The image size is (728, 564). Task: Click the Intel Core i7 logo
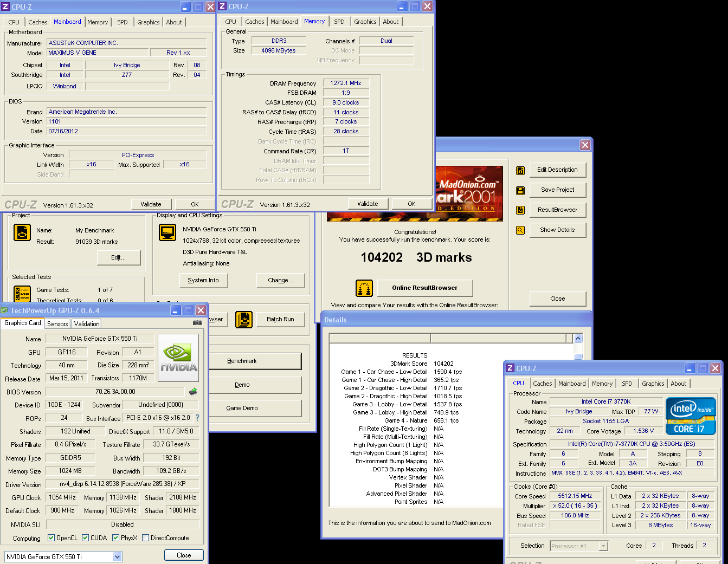click(x=691, y=416)
